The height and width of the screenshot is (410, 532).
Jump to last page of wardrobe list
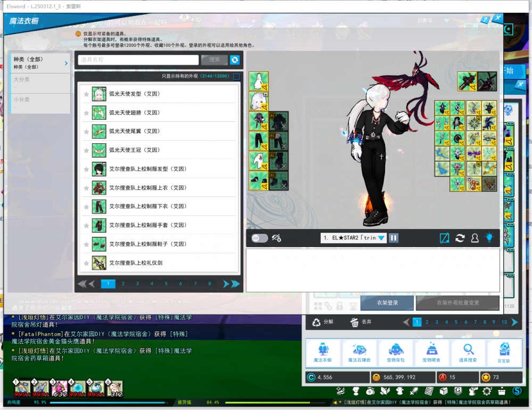235,284
